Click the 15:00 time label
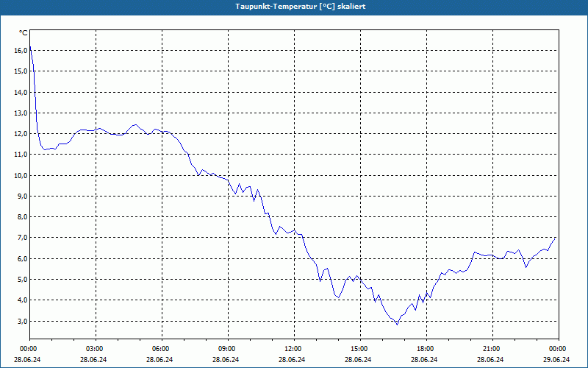The image size is (588, 368). click(x=360, y=349)
